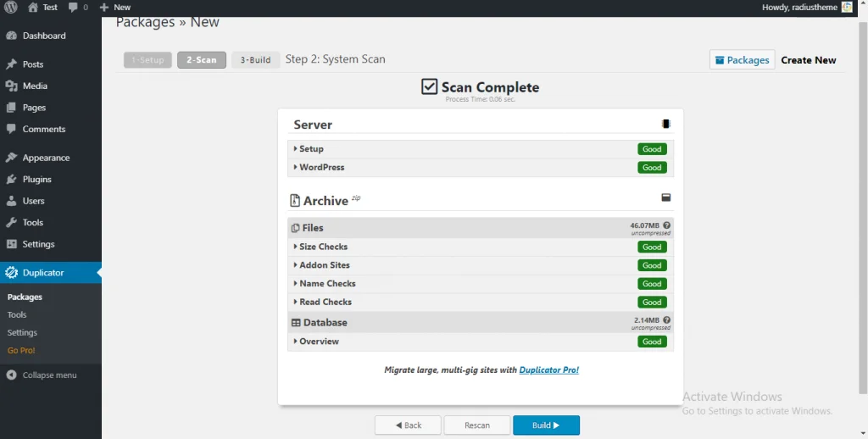Expand the Addon Sites row

321,265
